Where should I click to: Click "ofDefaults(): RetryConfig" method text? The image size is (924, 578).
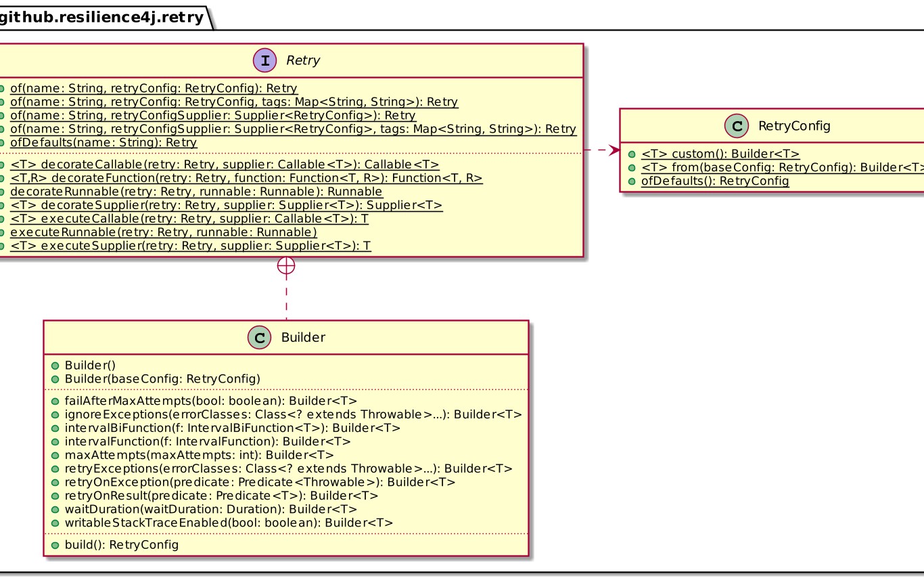click(x=714, y=181)
